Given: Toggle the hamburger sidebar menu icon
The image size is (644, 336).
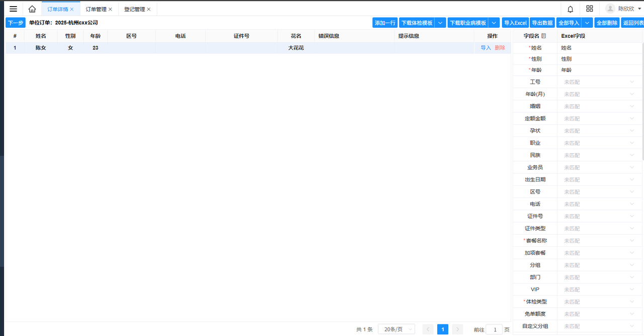Looking at the screenshot, I should coord(13,9).
